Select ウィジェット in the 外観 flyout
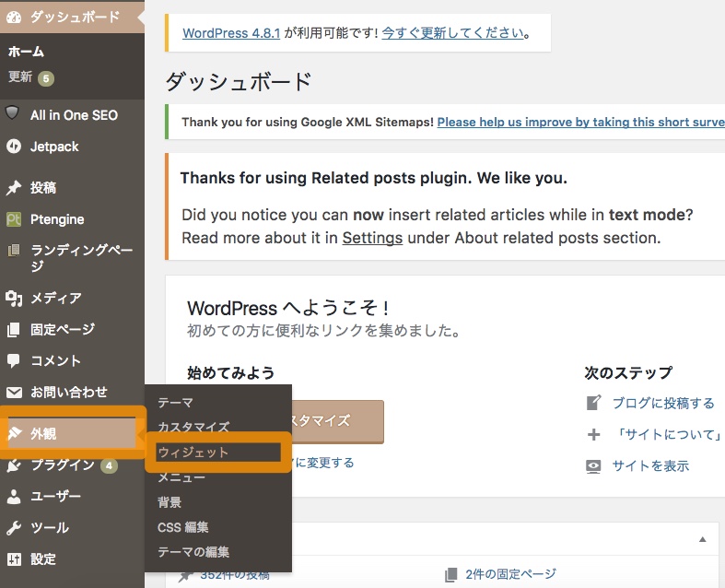725x588 pixels. (x=193, y=452)
